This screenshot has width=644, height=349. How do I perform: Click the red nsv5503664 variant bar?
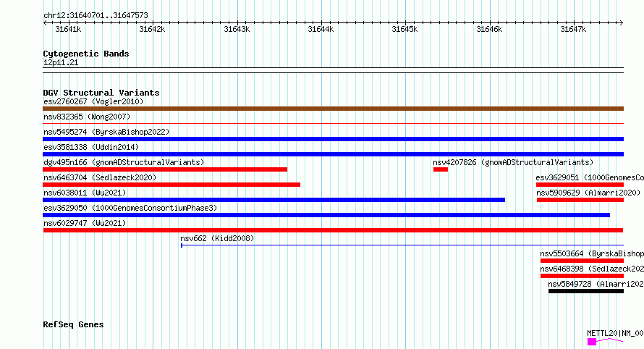[582, 261]
